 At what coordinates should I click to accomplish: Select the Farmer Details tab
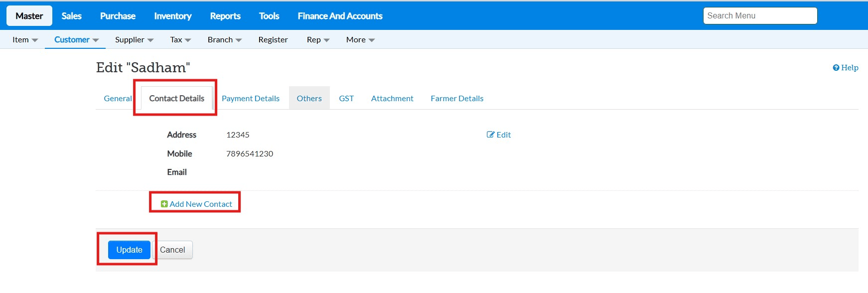[457, 99]
